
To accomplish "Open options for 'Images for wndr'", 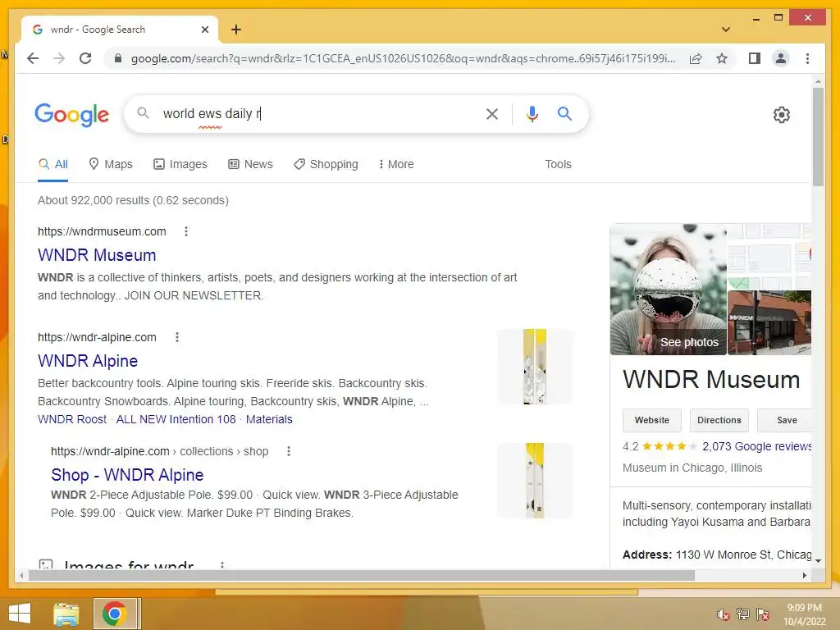I will click(x=221, y=564).
